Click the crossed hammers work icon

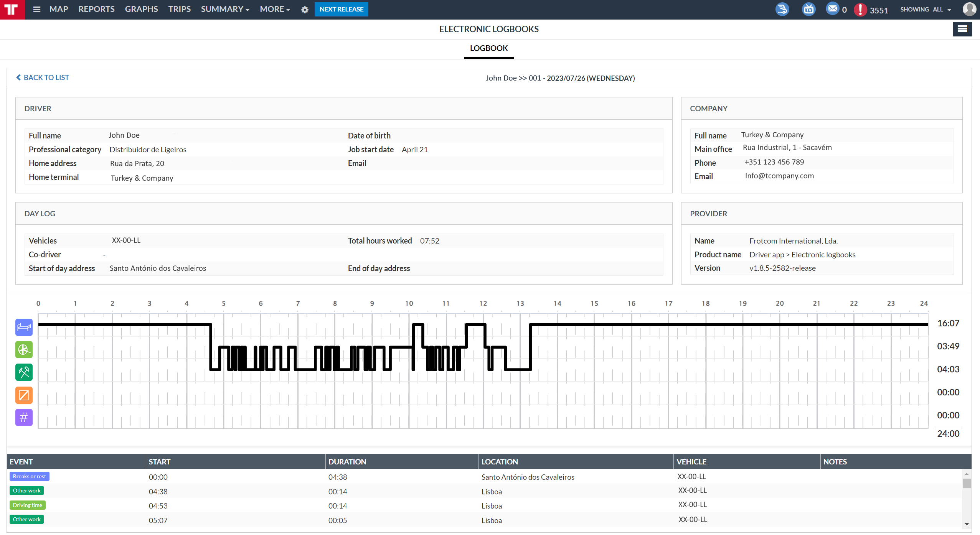point(23,372)
